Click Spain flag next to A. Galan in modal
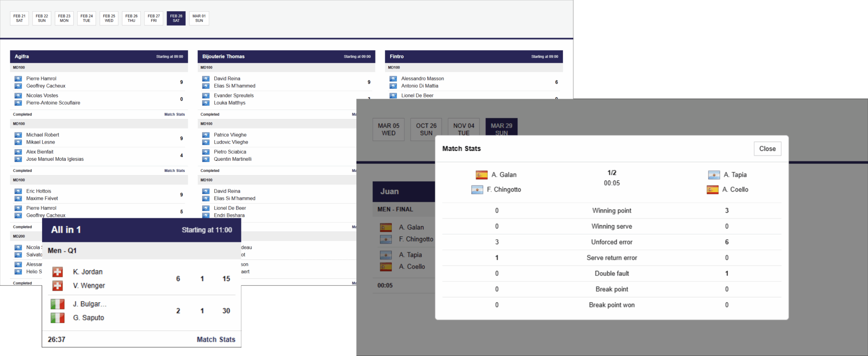The width and height of the screenshot is (868, 356). click(x=481, y=175)
